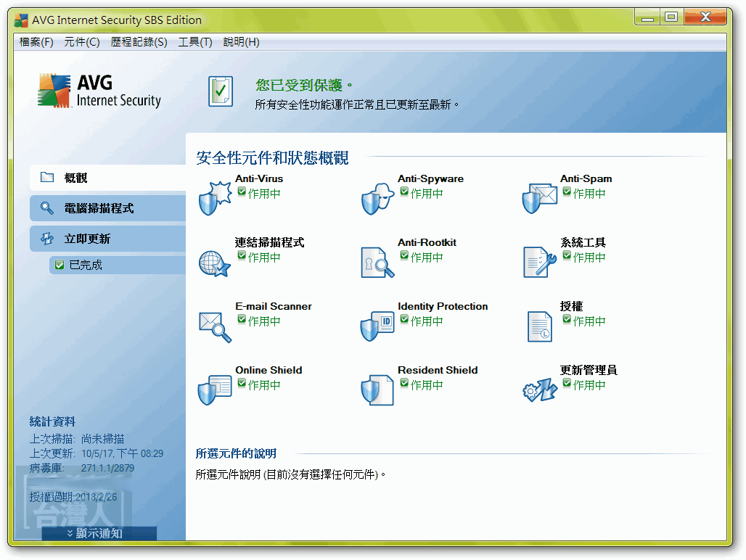This screenshot has width=746, height=560.
Task: Open the 元件(C) menu
Action: 82,42
